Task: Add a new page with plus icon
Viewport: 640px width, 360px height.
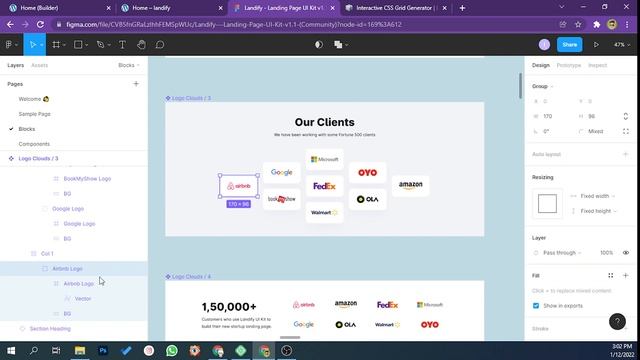Action: [x=136, y=84]
